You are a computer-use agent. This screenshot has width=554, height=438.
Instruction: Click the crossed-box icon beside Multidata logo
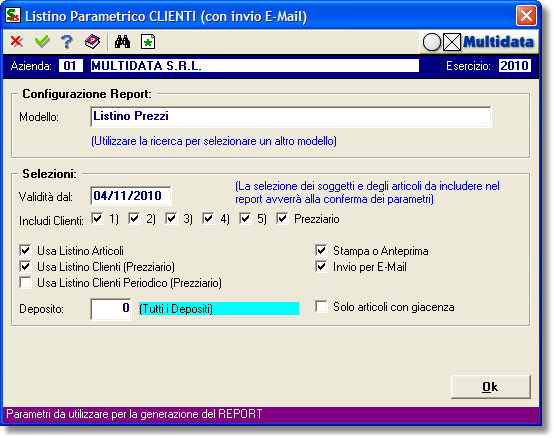[x=452, y=42]
